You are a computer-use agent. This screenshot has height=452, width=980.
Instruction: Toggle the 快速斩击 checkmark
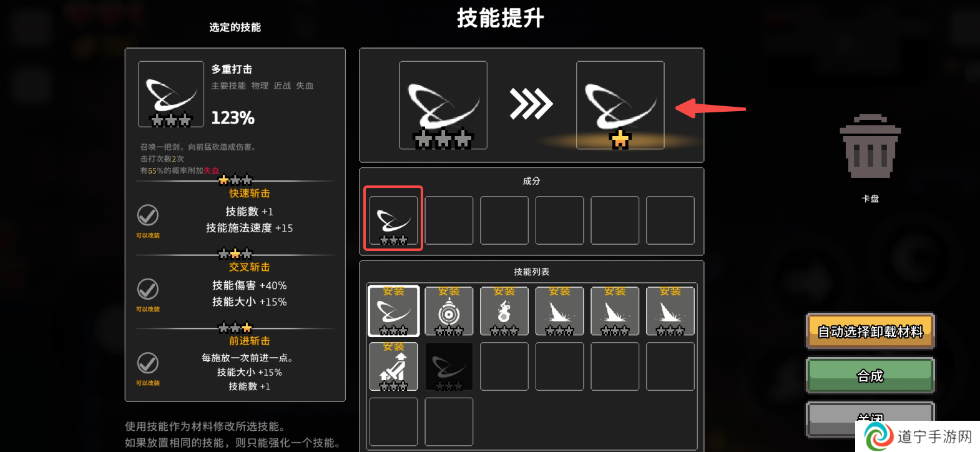(148, 215)
